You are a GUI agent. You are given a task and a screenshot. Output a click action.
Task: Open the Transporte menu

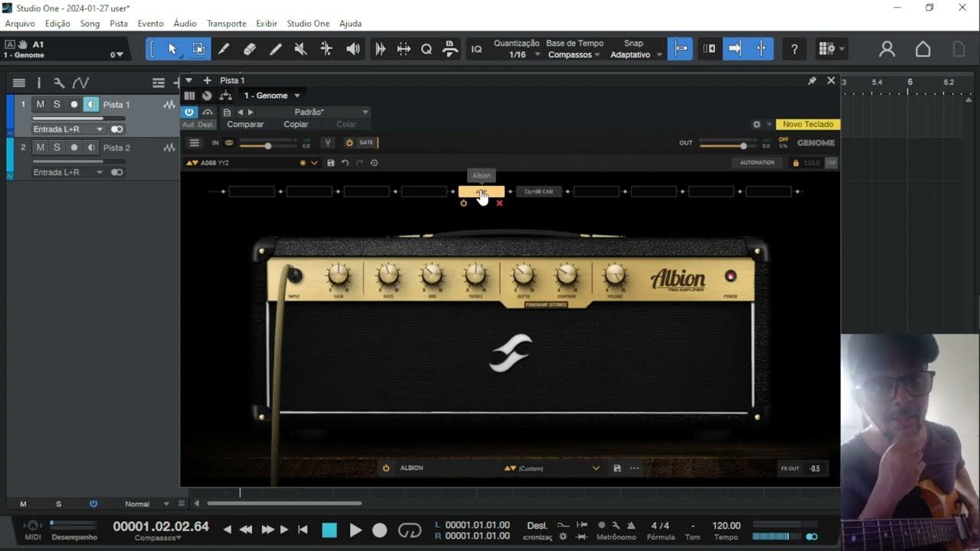[x=227, y=24]
